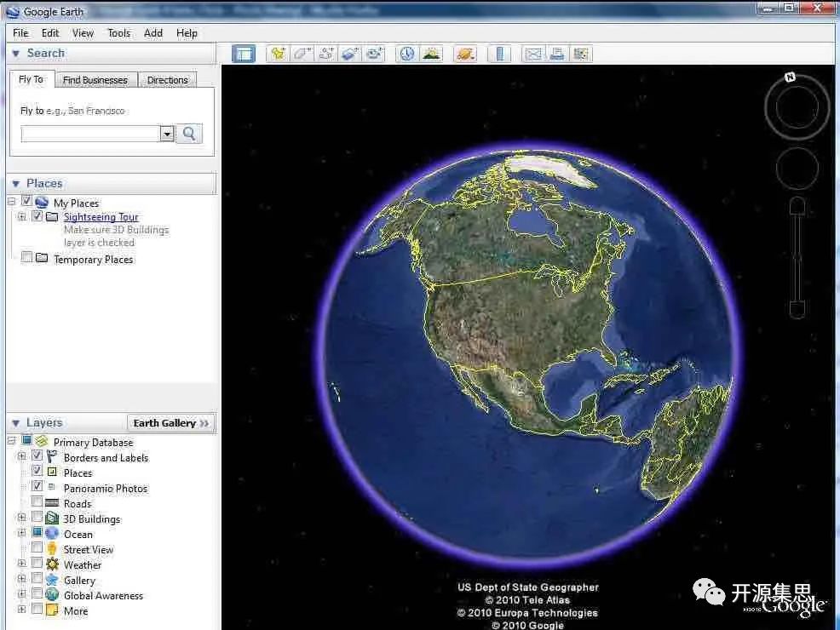The image size is (840, 630).
Task: Click the Look joystick navigation ring
Action: [x=797, y=107]
